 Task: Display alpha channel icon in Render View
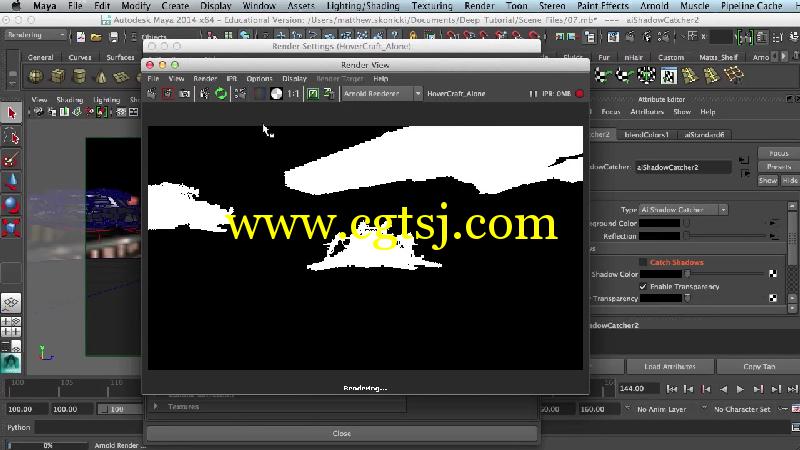276,94
